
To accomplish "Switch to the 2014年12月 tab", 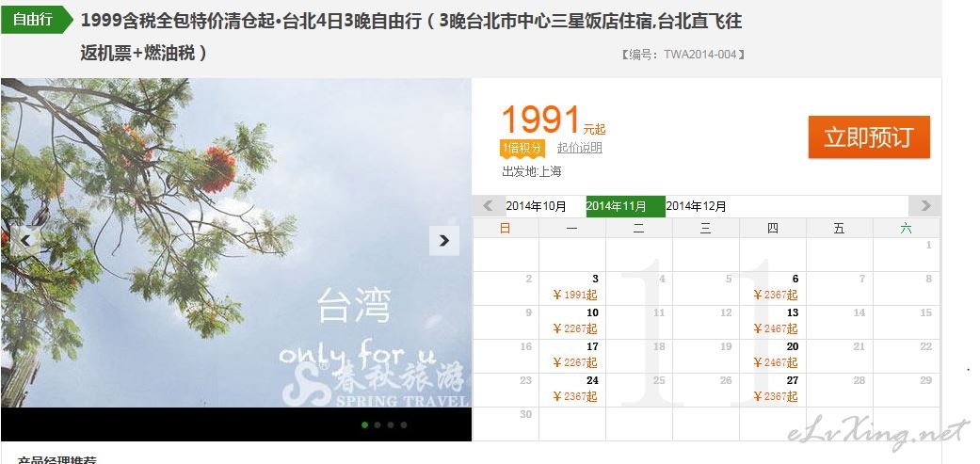I will pyautogui.click(x=697, y=205).
